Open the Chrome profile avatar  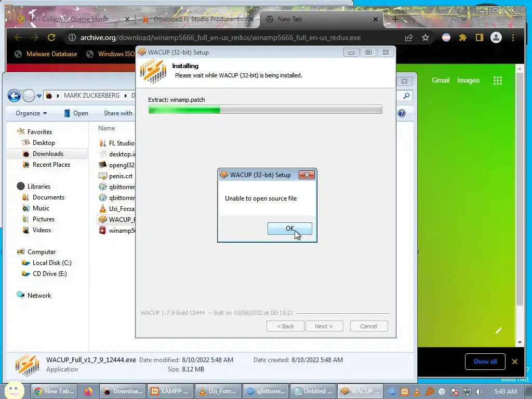(496, 37)
